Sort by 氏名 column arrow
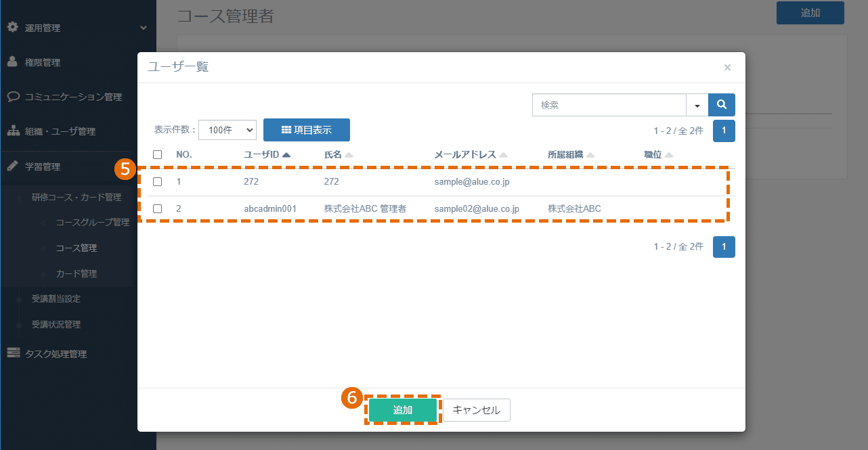 tap(349, 155)
